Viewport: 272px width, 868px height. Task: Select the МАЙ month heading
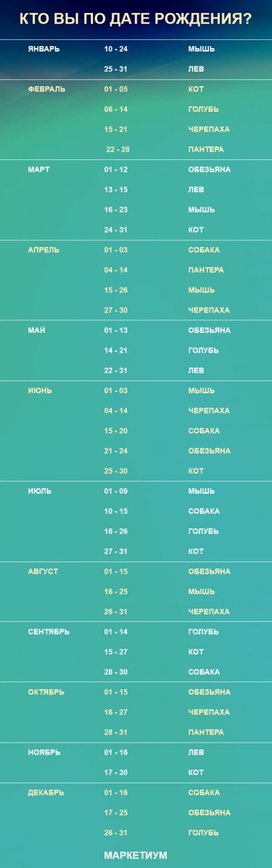tap(37, 330)
